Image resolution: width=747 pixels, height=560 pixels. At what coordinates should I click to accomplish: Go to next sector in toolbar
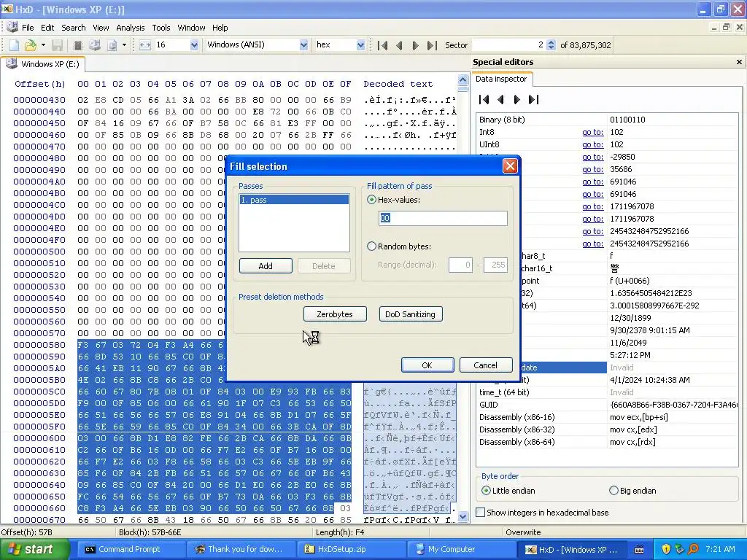415,45
